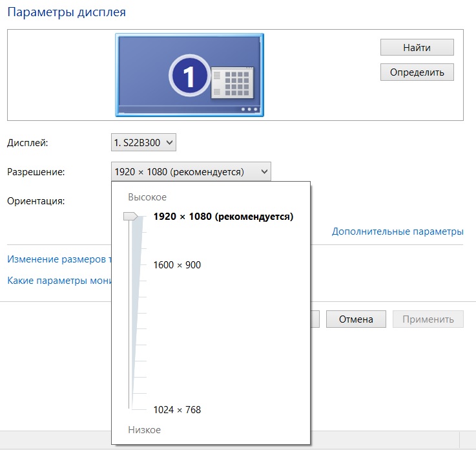Pick the 1024 × 768 resolution mark
The width and height of the screenshot is (476, 450).
pyautogui.click(x=177, y=410)
